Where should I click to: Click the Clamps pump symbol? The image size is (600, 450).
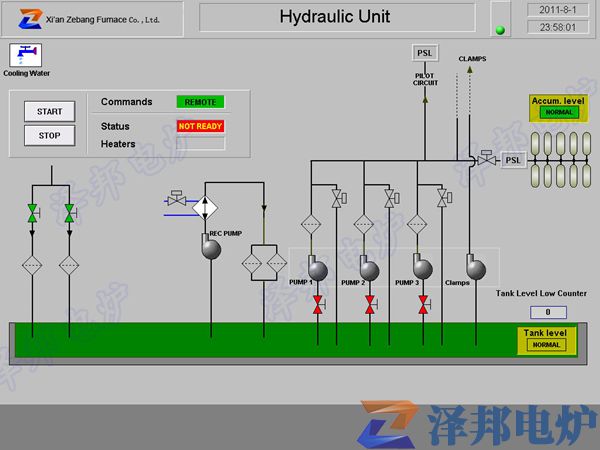(474, 268)
